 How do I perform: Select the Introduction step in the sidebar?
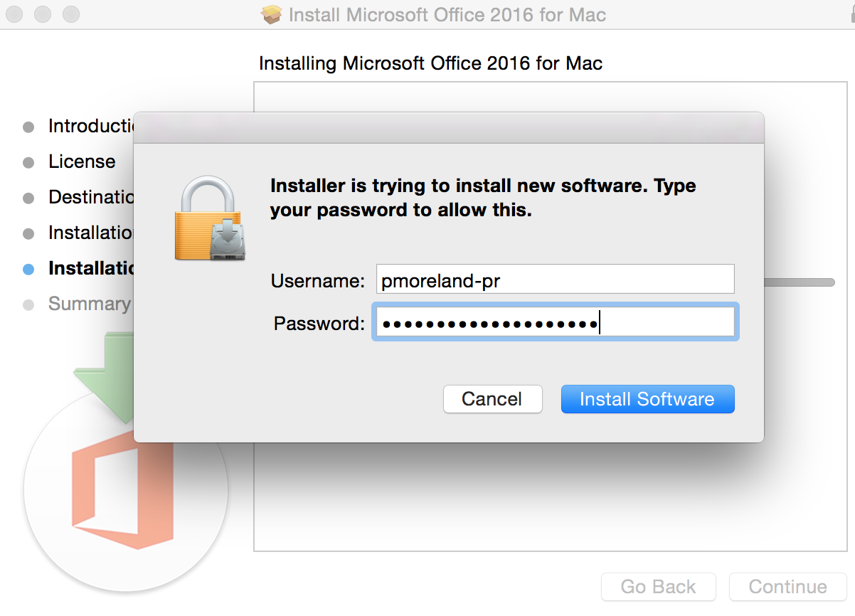(91, 126)
